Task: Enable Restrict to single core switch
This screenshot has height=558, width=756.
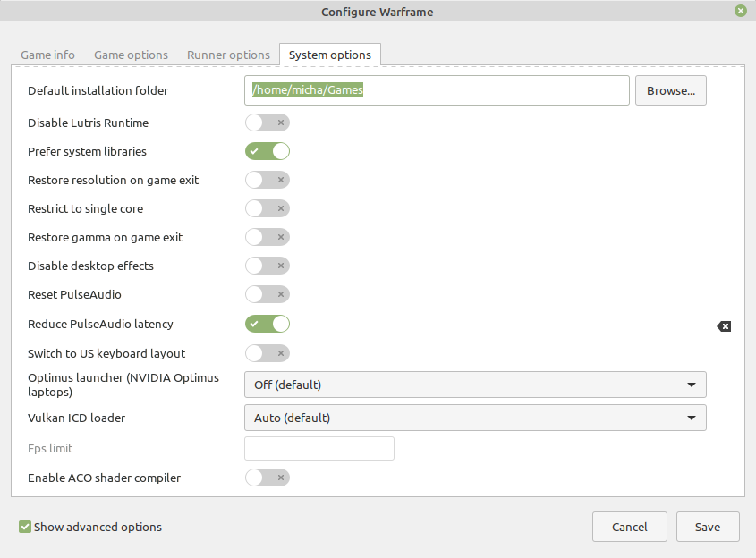Action: click(x=268, y=208)
